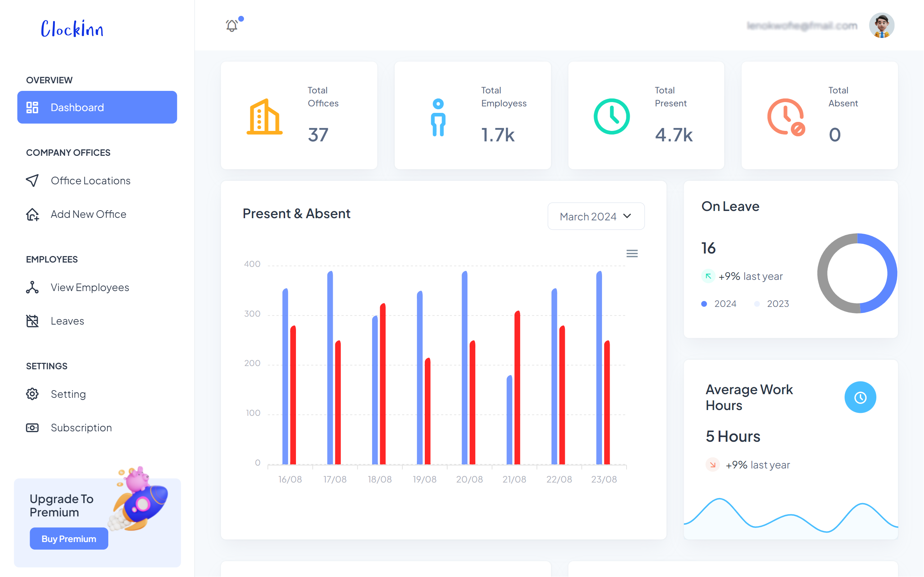
Task: Click the Add New Office item
Action: coord(88,214)
